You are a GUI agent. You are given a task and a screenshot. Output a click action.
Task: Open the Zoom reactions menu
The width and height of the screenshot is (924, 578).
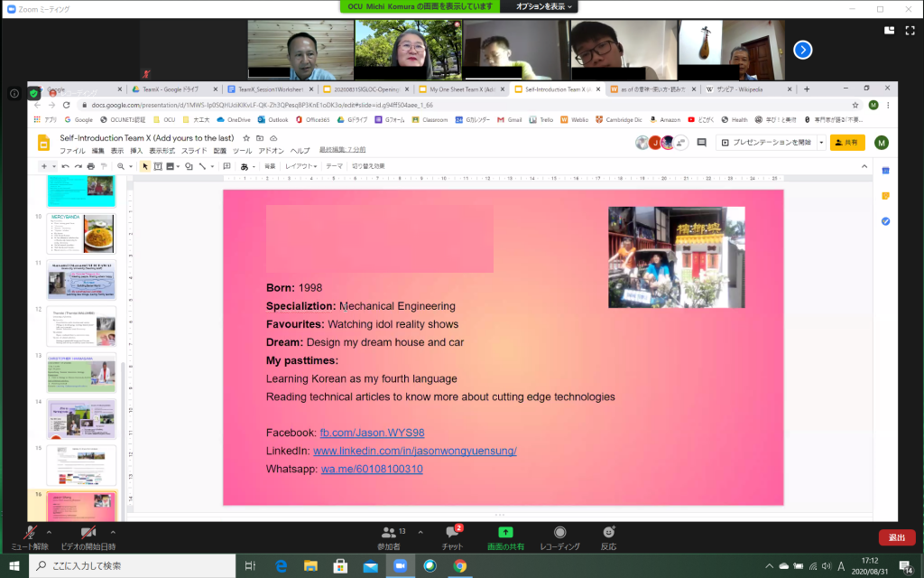609,534
